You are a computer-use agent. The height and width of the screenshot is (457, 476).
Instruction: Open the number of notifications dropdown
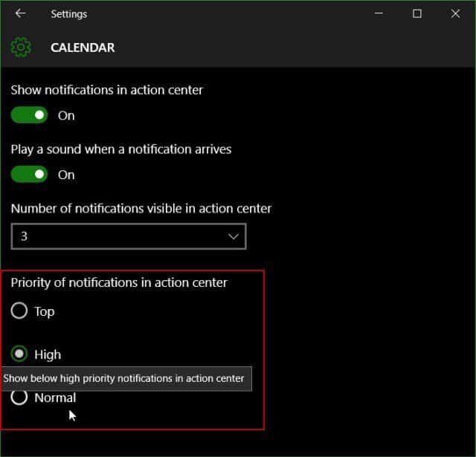[x=129, y=236]
